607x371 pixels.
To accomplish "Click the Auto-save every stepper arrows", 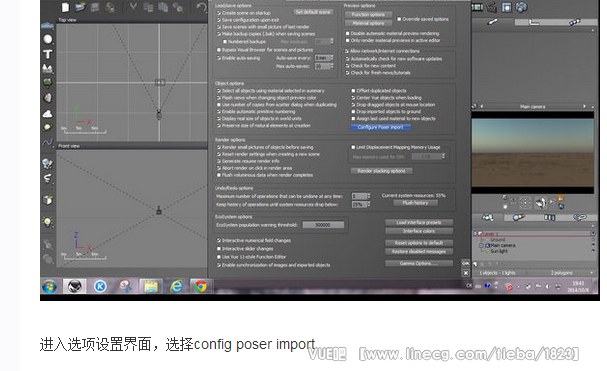I will (331, 58).
